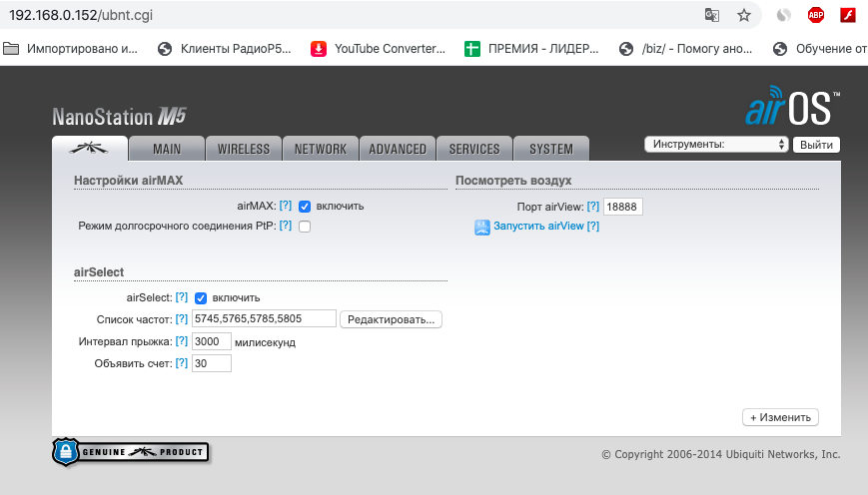Click the gray swirl extension icon

pyautogui.click(x=783, y=15)
